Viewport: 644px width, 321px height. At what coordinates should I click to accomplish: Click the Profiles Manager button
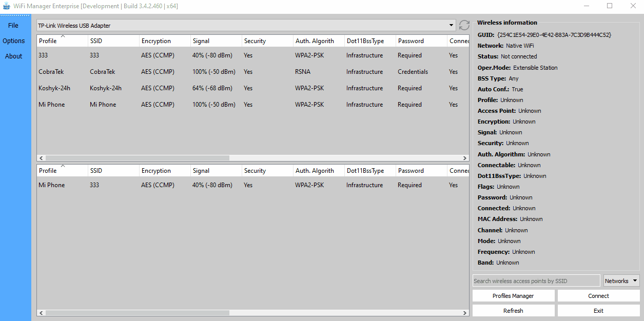click(513, 295)
